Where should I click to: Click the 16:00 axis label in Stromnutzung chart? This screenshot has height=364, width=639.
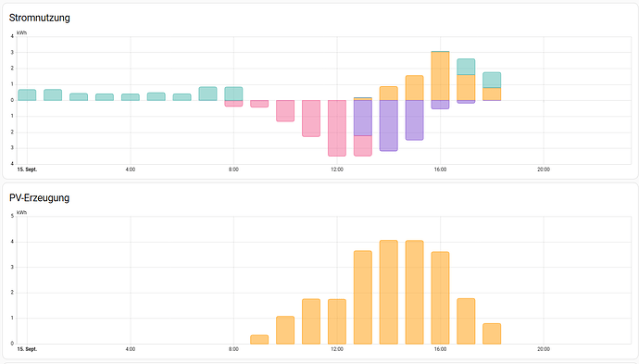pos(440,169)
